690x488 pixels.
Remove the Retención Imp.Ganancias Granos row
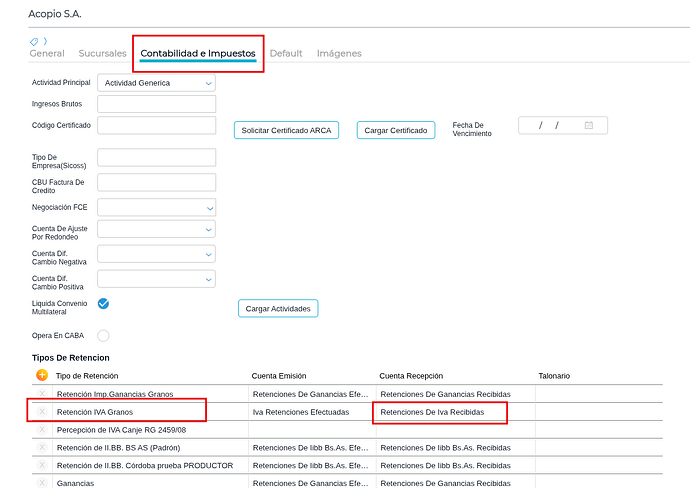click(x=42, y=394)
